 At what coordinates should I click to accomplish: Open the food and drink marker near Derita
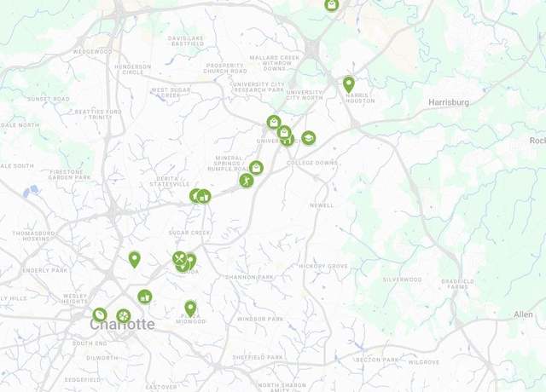tap(204, 197)
